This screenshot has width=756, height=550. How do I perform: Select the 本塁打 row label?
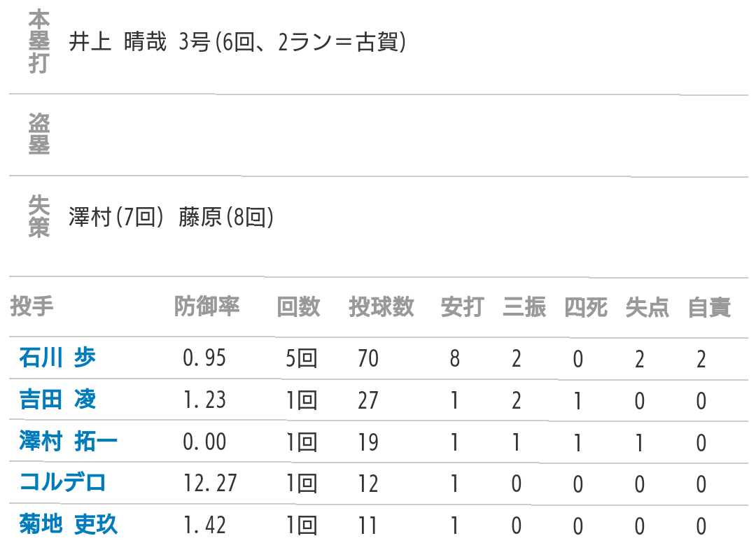point(39,42)
